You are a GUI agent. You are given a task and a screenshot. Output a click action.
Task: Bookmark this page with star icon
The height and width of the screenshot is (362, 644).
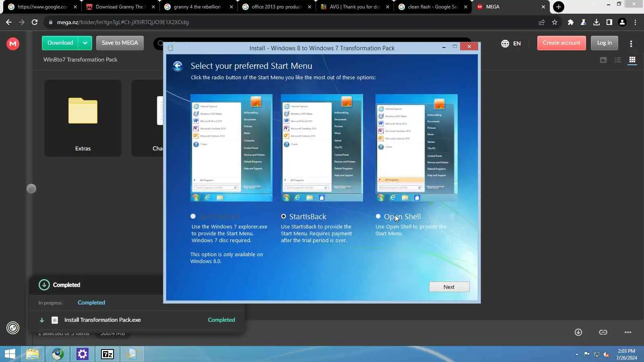[x=555, y=22]
